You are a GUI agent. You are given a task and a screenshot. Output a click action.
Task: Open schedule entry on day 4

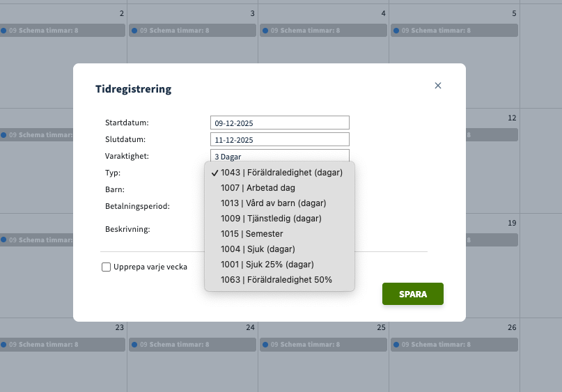[x=323, y=31]
